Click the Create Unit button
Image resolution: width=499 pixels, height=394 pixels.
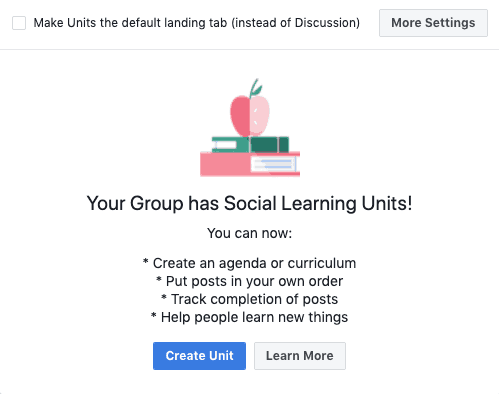199,356
